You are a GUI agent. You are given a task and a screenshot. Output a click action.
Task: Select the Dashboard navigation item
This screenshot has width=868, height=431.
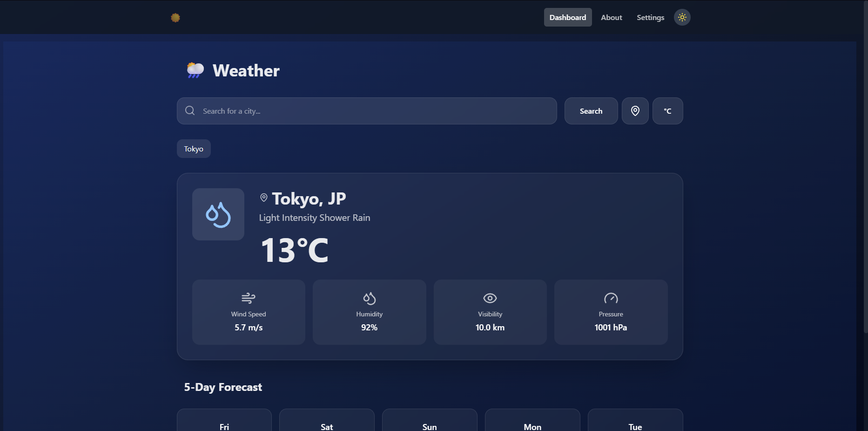click(568, 17)
